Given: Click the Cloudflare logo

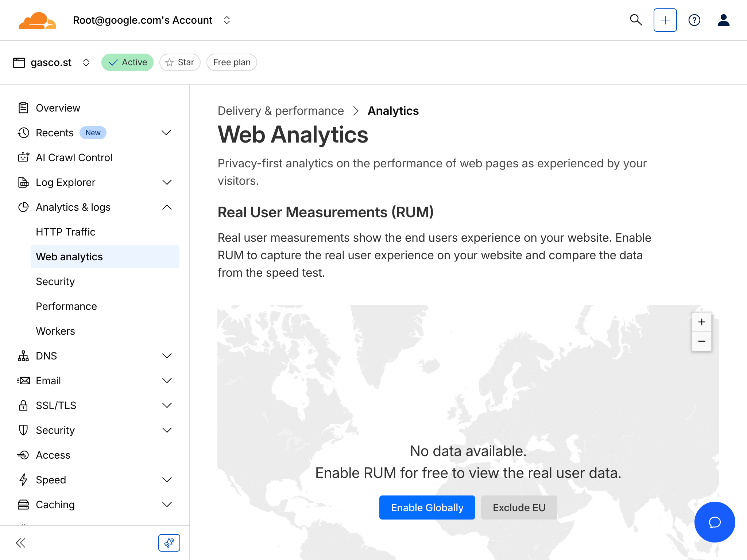Looking at the screenshot, I should click(x=37, y=20).
